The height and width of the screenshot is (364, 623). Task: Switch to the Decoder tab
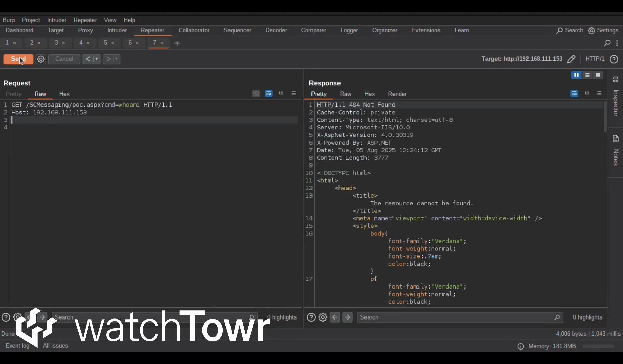(x=276, y=30)
